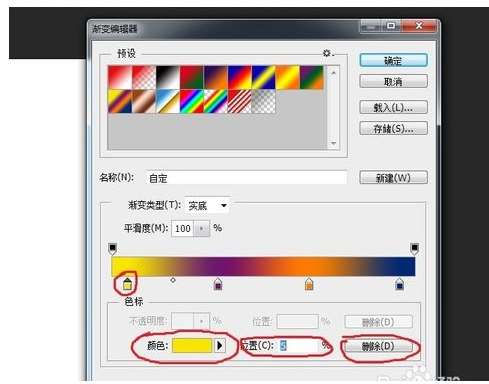Screen dimensions: 489x384
Task: Expand the color arrow next to the yellow swatch
Action: pyautogui.click(x=220, y=345)
